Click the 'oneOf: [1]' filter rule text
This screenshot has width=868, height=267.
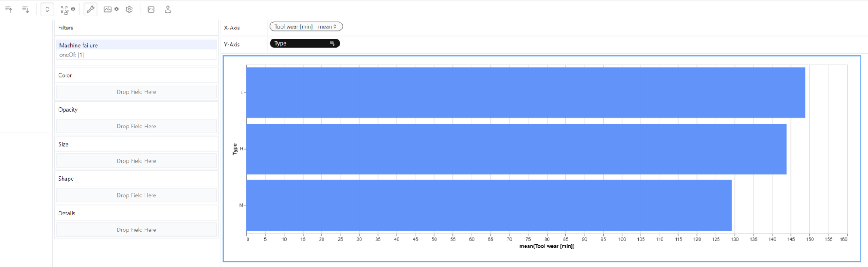72,55
